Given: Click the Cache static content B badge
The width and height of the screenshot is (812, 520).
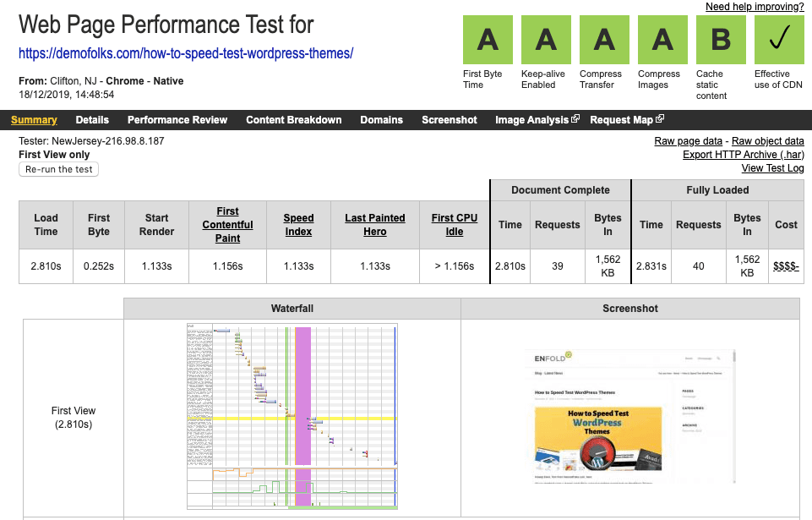Looking at the screenshot, I should [722, 40].
